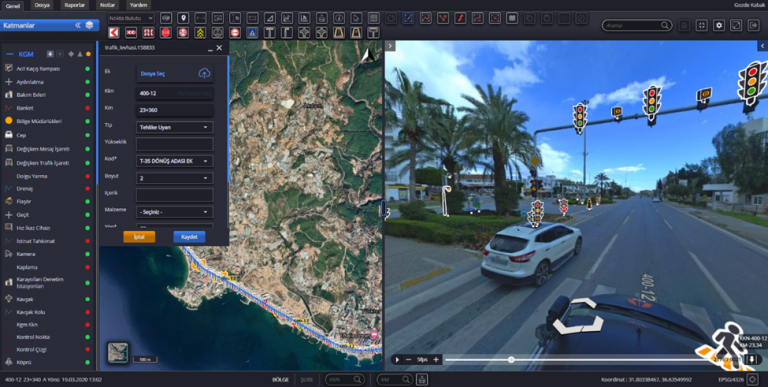The image size is (768, 387).
Task: Collapse the Katmanlar panel double chevron
Action: [x=77, y=25]
